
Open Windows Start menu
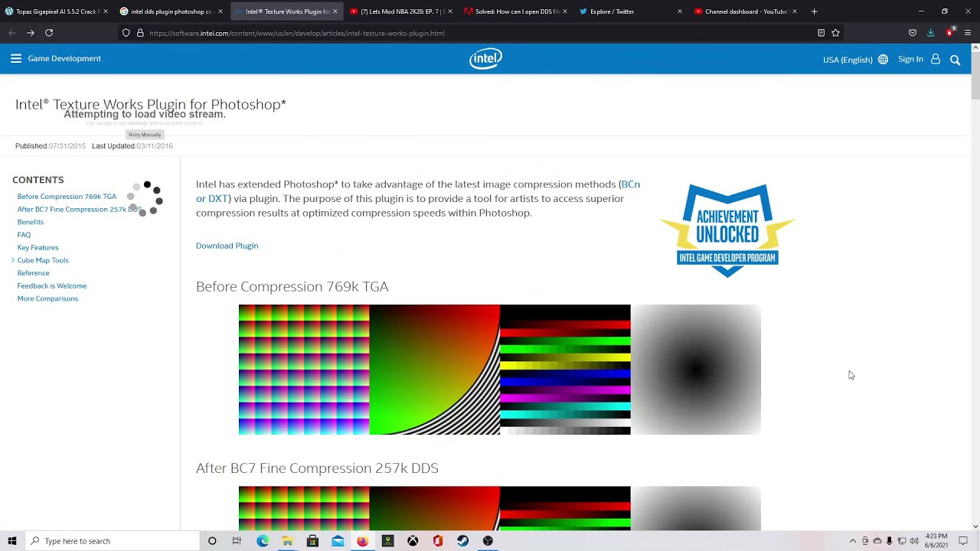point(12,541)
